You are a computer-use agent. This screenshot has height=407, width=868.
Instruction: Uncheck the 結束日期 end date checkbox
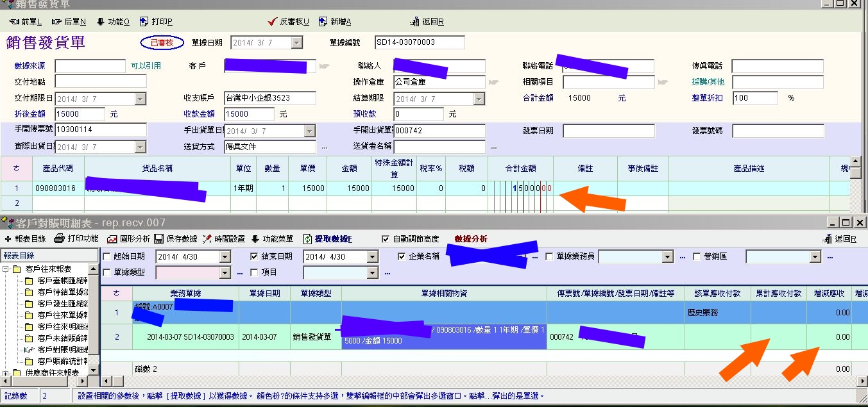point(254,257)
